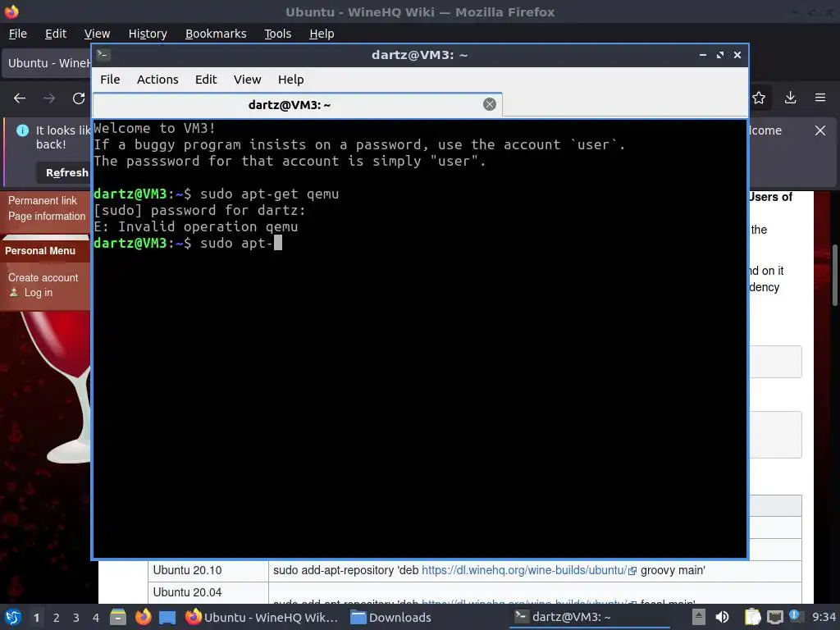Image resolution: width=840 pixels, height=630 pixels.
Task: Switch to the WineHQ Wiki taskbar window
Action: [262, 617]
